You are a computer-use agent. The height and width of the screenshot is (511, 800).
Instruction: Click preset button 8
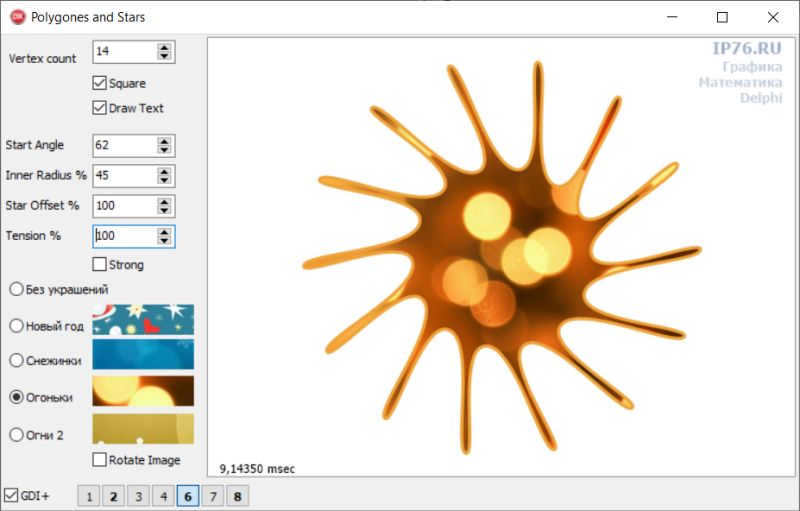(x=237, y=496)
